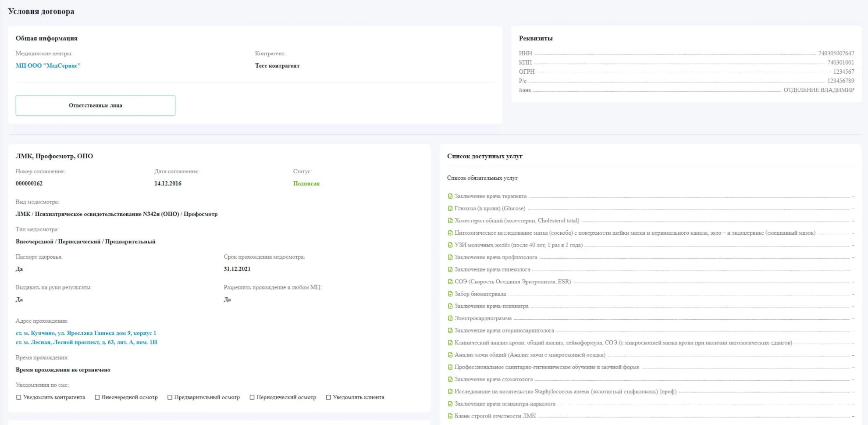Screen dimensions: 868x425
Task: Click icon beside Анализ мочи общий
Action: pos(450,355)
